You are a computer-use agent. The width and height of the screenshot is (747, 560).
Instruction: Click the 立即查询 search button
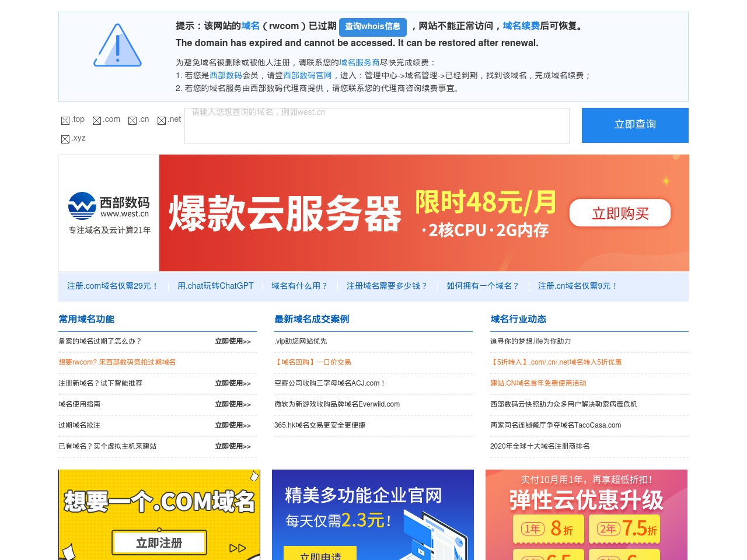635,125
